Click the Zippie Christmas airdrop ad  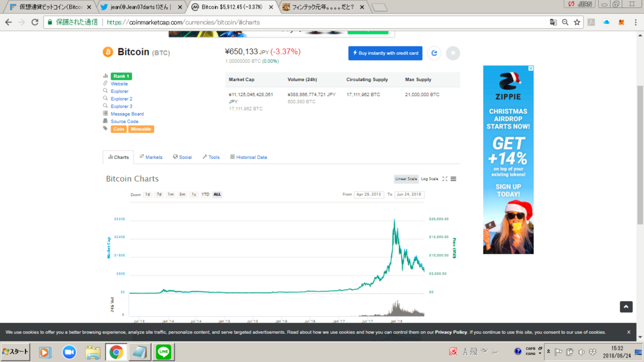[x=508, y=160]
